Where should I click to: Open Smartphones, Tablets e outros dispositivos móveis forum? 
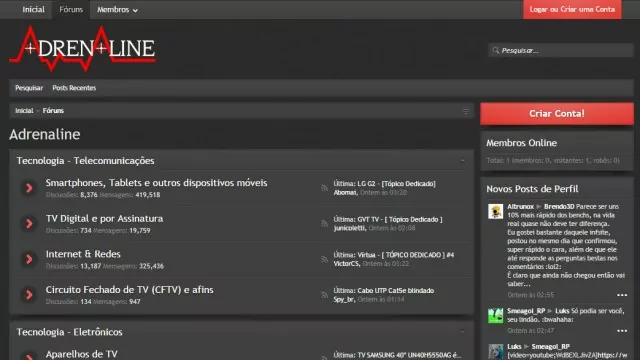[156, 183]
